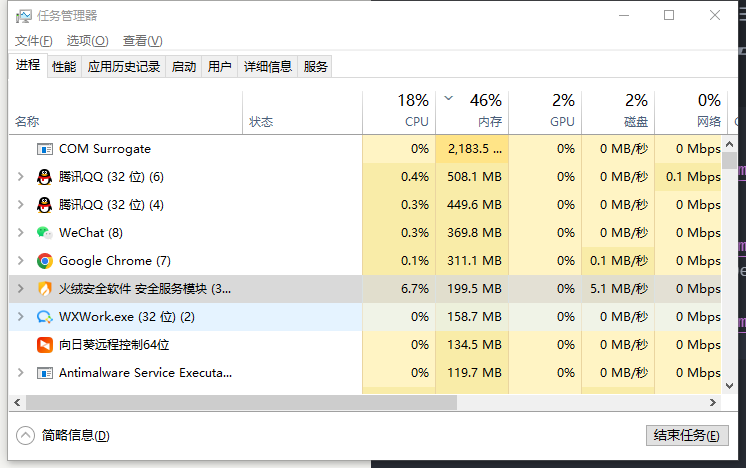746x468 pixels.
Task: Switch to the 进程 tab
Action: click(28, 65)
